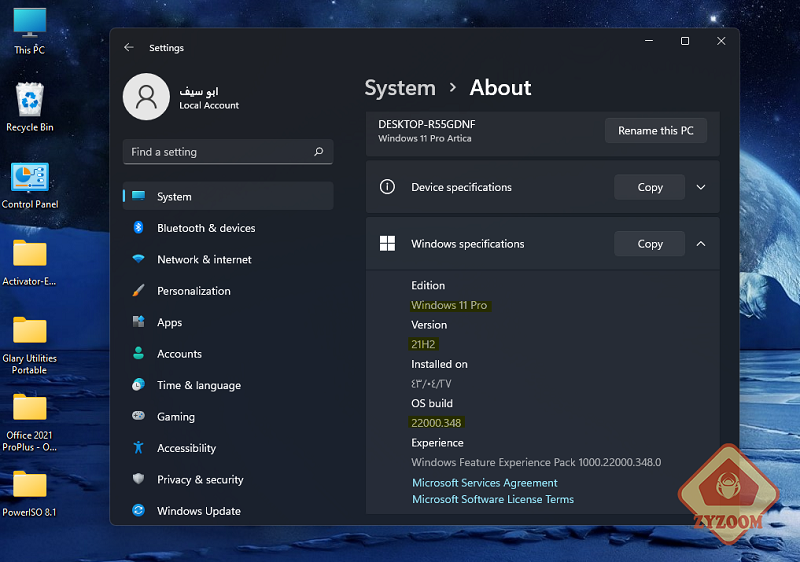Open the Activator-E... folder on desktop

(30, 263)
